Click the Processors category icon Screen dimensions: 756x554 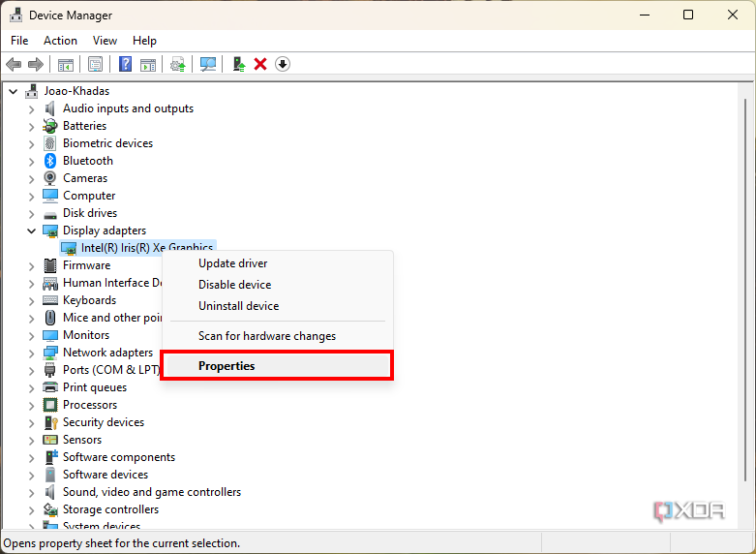[x=50, y=405]
